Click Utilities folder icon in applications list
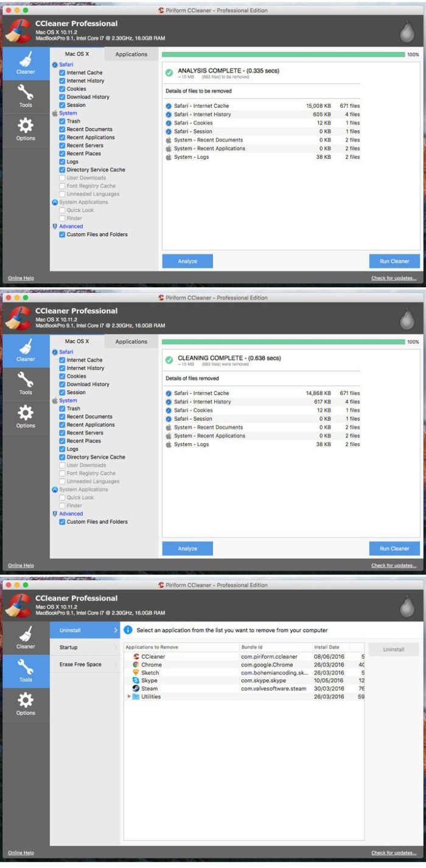This screenshot has height=868, width=426. (x=136, y=696)
